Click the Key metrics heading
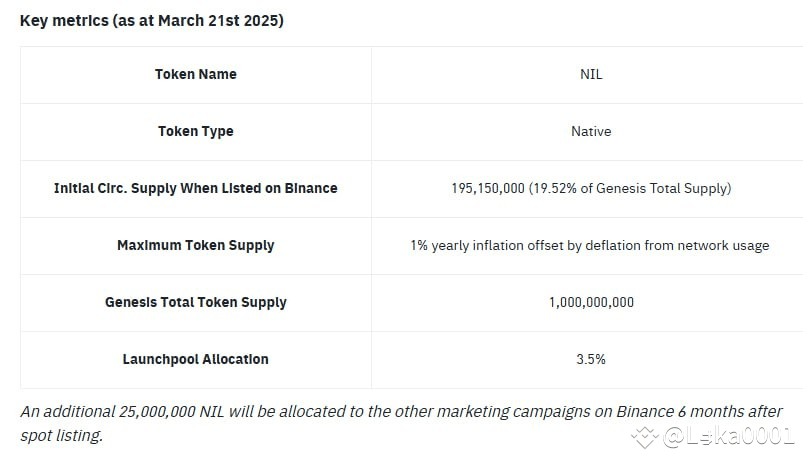The height and width of the screenshot is (458, 803). tap(152, 20)
